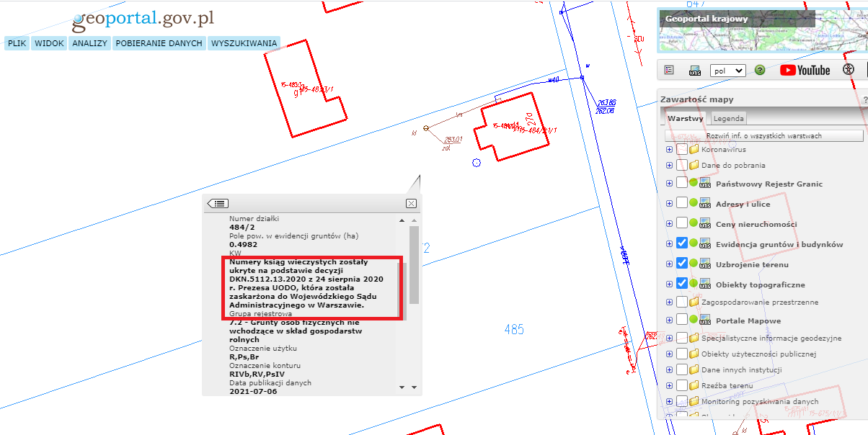Open the ANALIZY menu
868x435 pixels.
tap(89, 43)
